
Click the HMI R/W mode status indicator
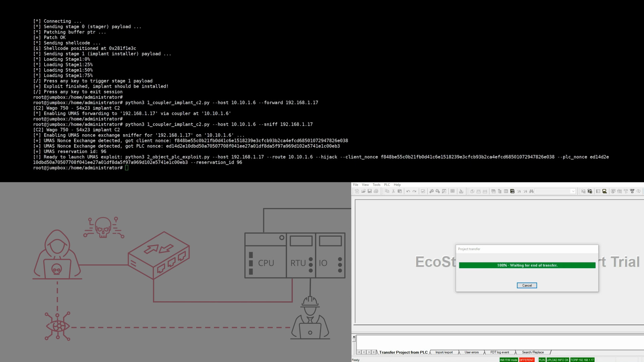coord(508,360)
